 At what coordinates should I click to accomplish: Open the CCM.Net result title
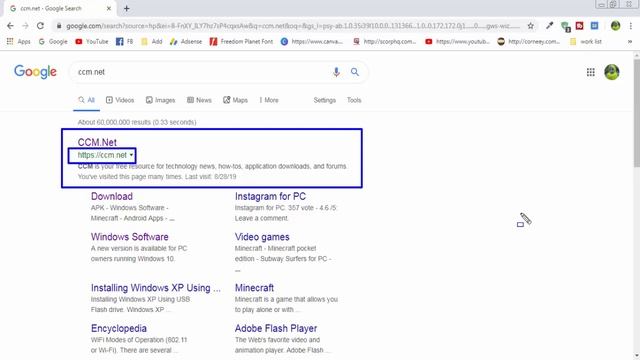pos(97,142)
